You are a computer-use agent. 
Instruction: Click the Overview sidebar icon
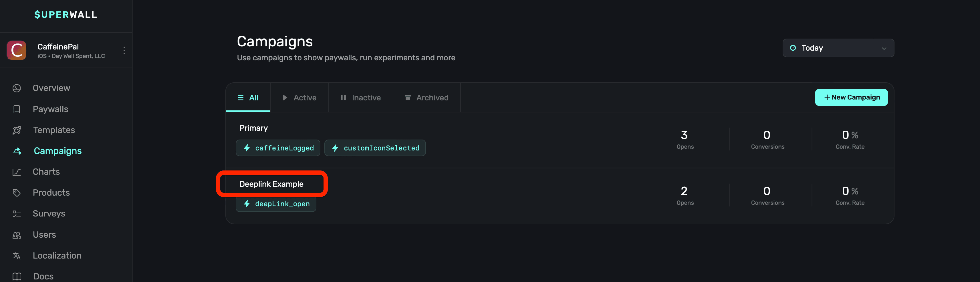click(x=17, y=88)
